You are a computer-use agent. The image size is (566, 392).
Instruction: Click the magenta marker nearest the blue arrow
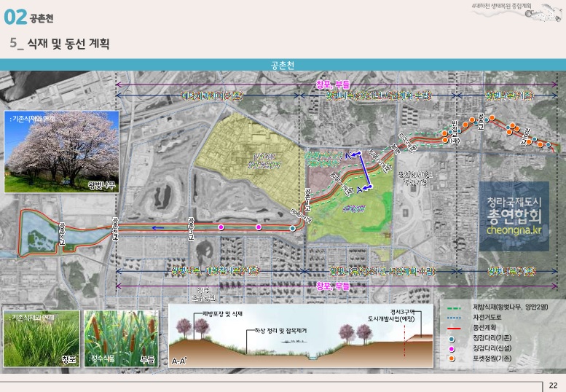(221, 227)
